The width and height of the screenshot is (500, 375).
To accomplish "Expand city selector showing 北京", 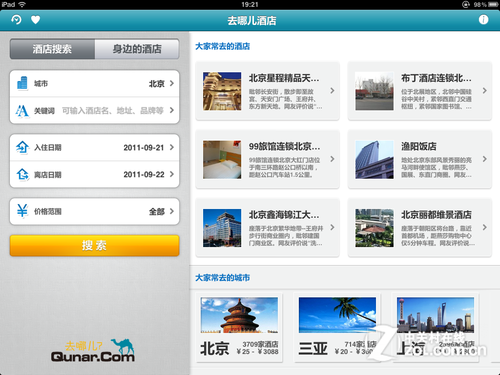I will coord(95,83).
